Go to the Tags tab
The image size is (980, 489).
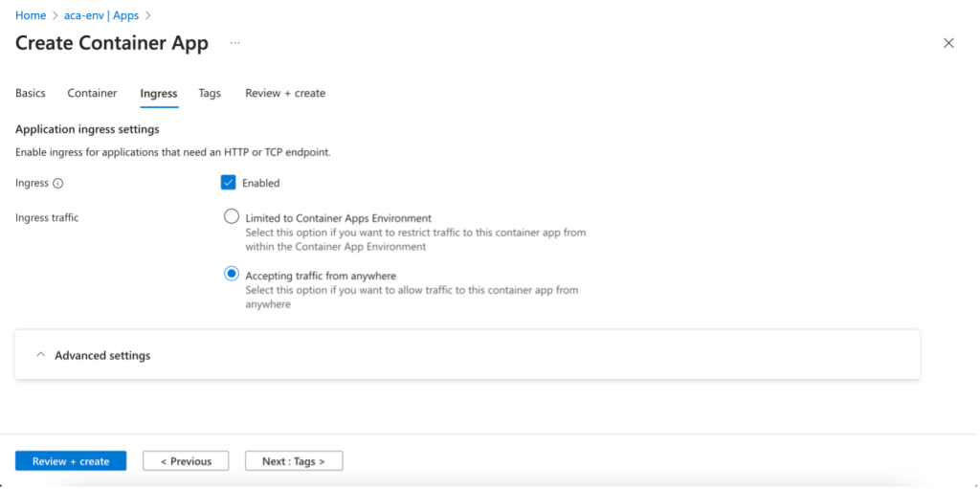point(210,93)
